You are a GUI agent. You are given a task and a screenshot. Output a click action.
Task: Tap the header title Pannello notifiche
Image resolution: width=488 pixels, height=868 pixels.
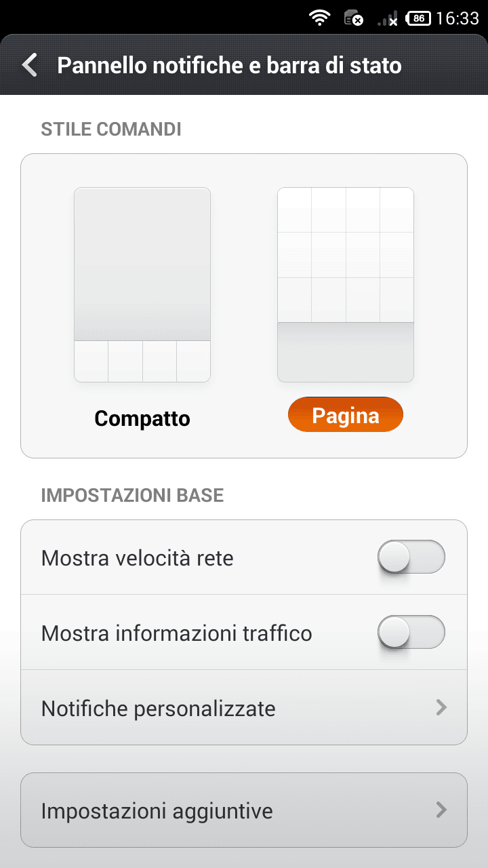pyautogui.click(x=230, y=65)
